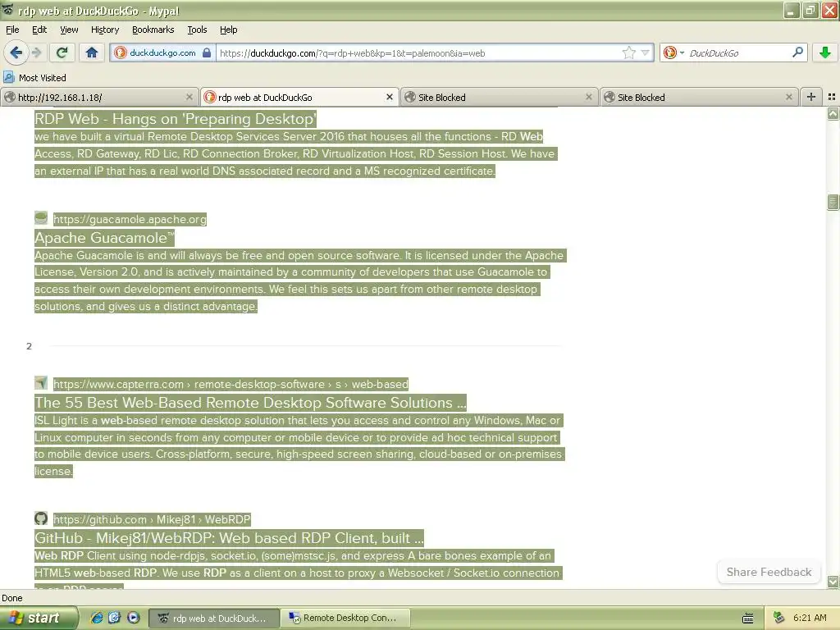Open the Tools menu
Screen dimensions: 840x630
pos(197,30)
